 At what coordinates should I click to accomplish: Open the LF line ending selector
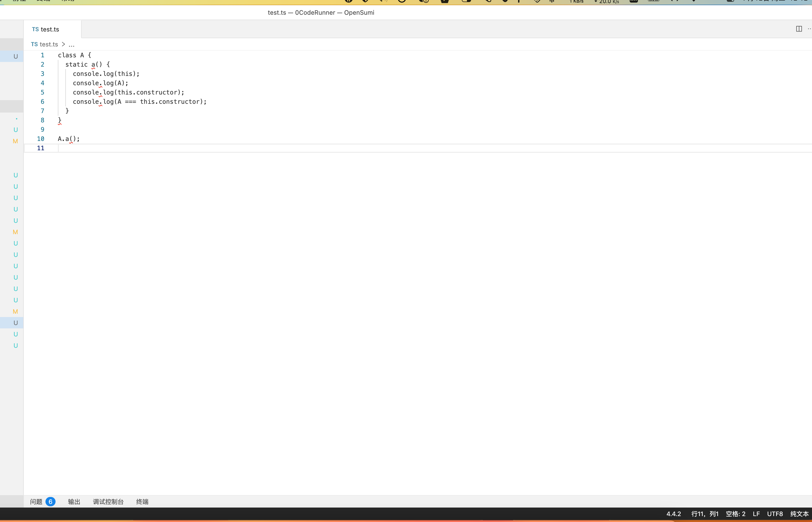click(756, 514)
